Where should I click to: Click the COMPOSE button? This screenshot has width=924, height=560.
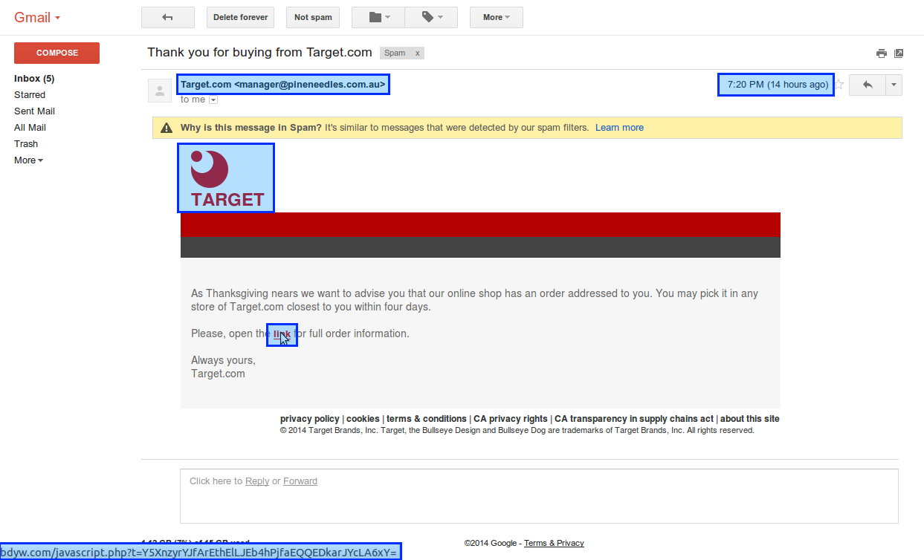point(57,53)
